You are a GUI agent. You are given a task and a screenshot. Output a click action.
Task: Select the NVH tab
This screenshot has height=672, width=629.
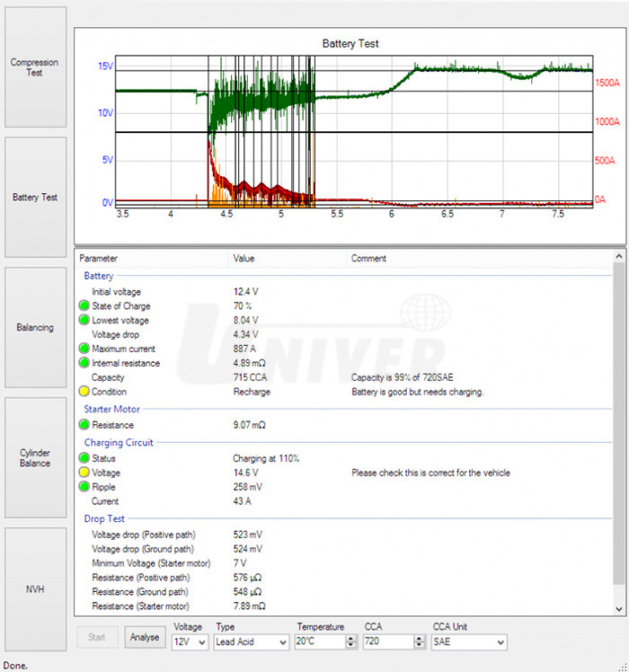(x=34, y=589)
